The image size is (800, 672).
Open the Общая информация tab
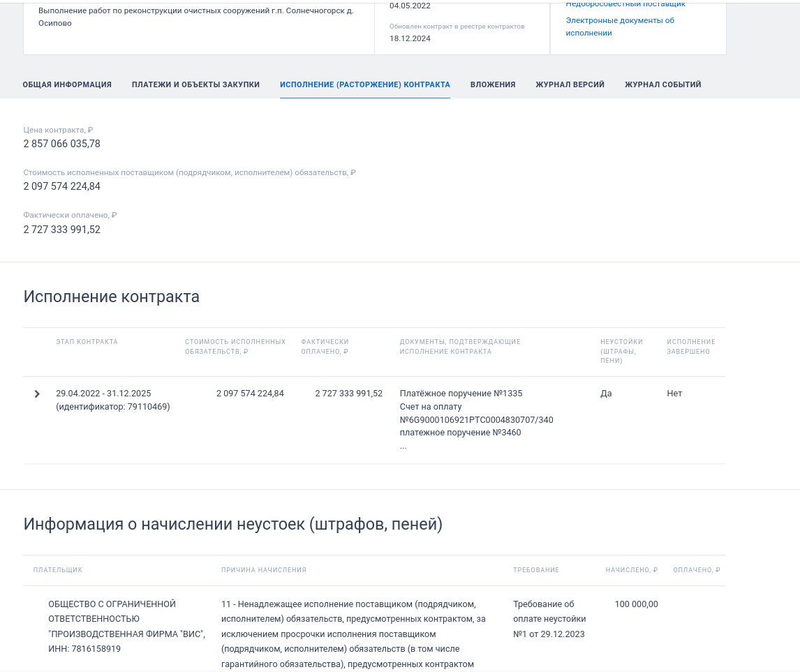click(x=67, y=84)
